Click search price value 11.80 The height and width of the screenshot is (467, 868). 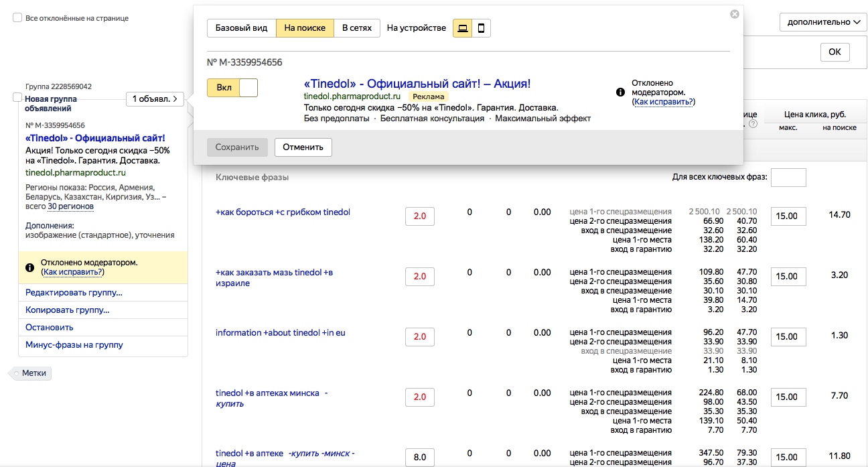click(839, 456)
